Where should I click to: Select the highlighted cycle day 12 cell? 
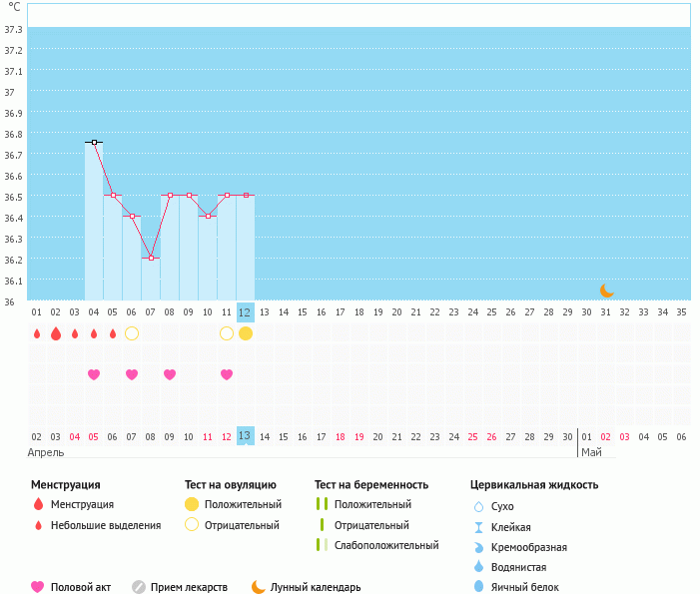(246, 312)
